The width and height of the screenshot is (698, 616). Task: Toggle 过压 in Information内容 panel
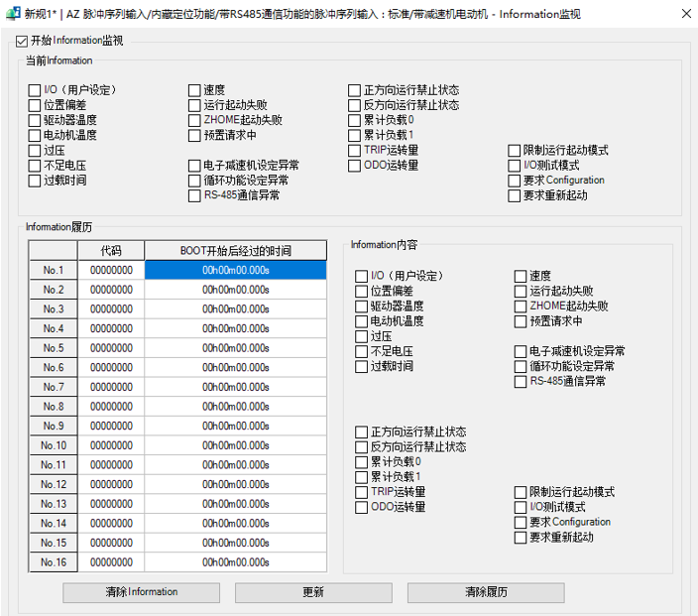361,336
